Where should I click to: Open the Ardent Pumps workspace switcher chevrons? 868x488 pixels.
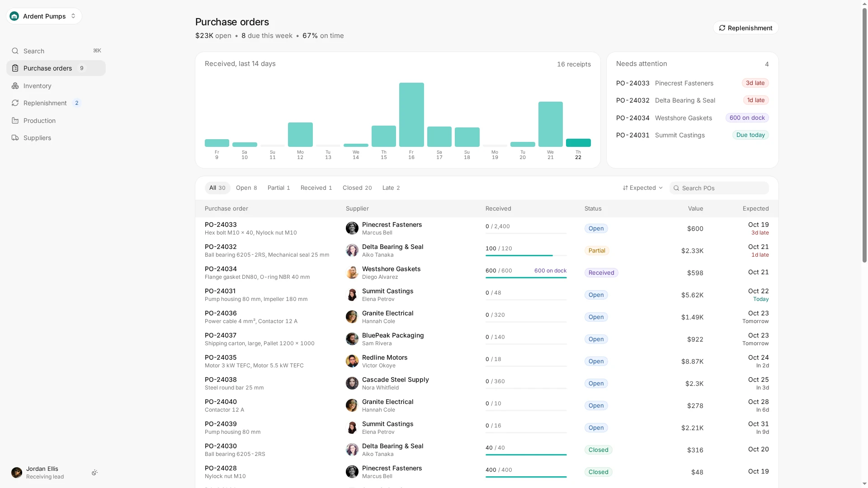[73, 16]
